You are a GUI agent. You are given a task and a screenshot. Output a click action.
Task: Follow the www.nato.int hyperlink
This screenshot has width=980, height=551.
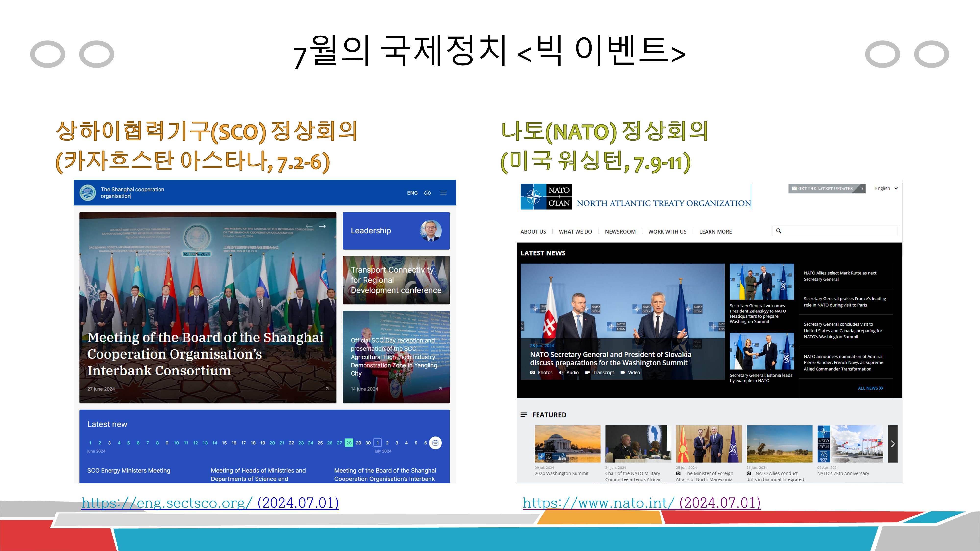tap(641, 503)
